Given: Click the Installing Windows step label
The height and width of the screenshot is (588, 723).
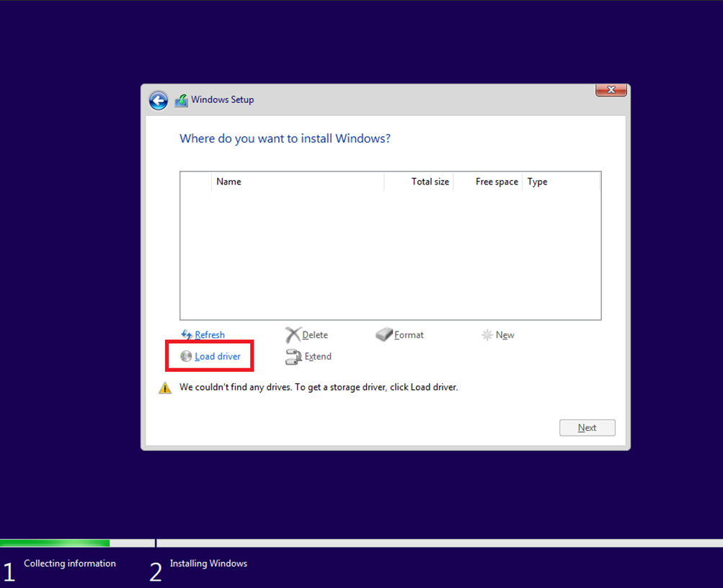Looking at the screenshot, I should (x=208, y=563).
